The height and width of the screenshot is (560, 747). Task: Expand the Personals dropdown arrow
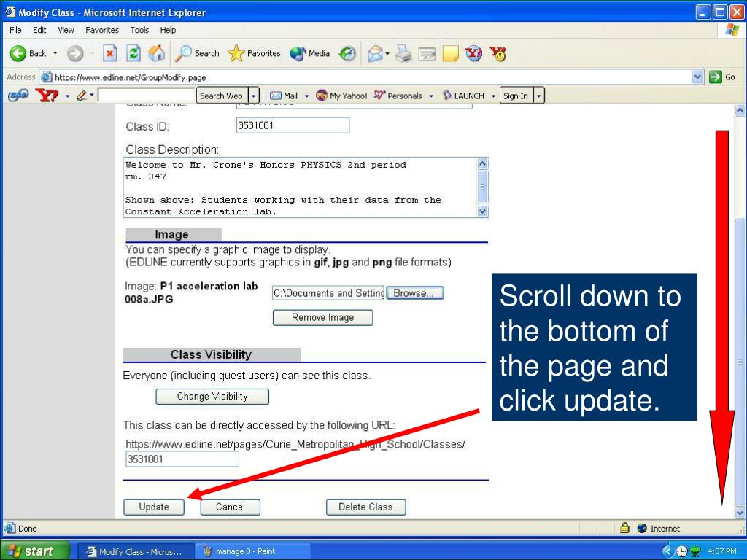coord(431,96)
